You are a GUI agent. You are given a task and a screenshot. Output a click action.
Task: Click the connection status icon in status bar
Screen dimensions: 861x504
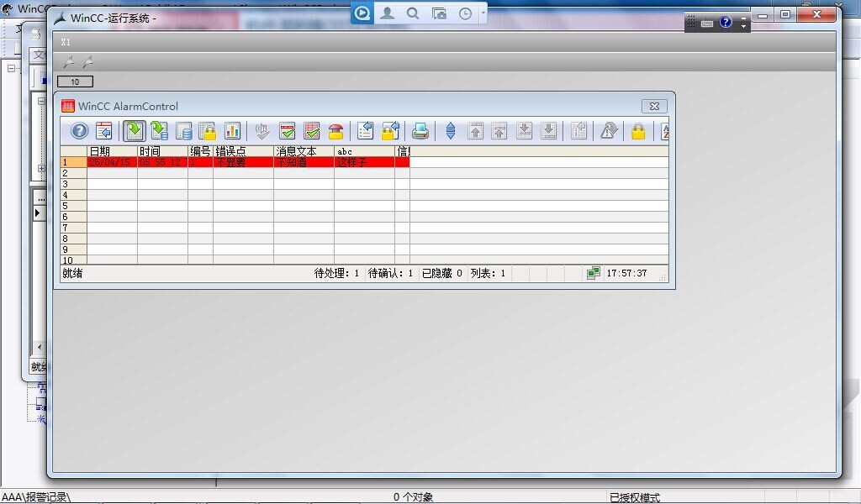[x=593, y=272]
